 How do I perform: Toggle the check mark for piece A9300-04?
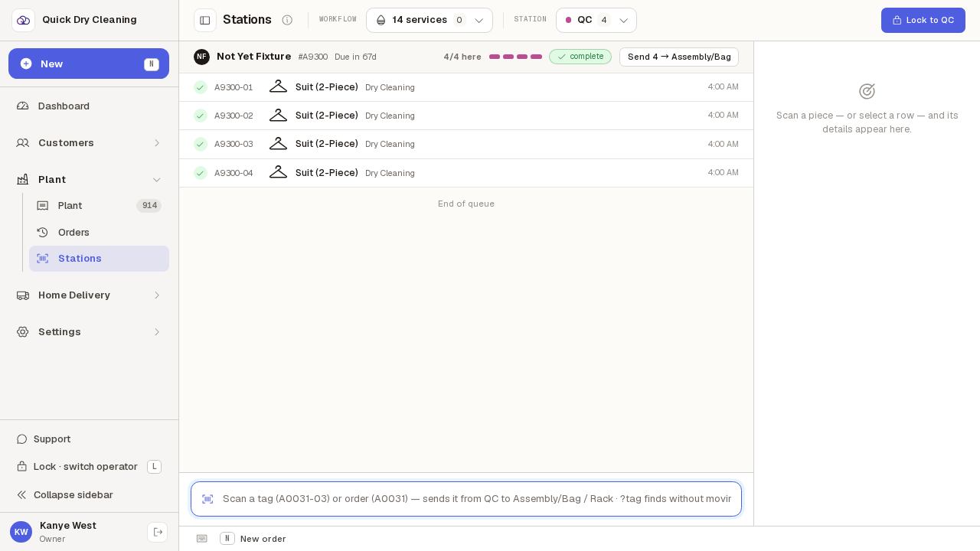click(x=201, y=173)
